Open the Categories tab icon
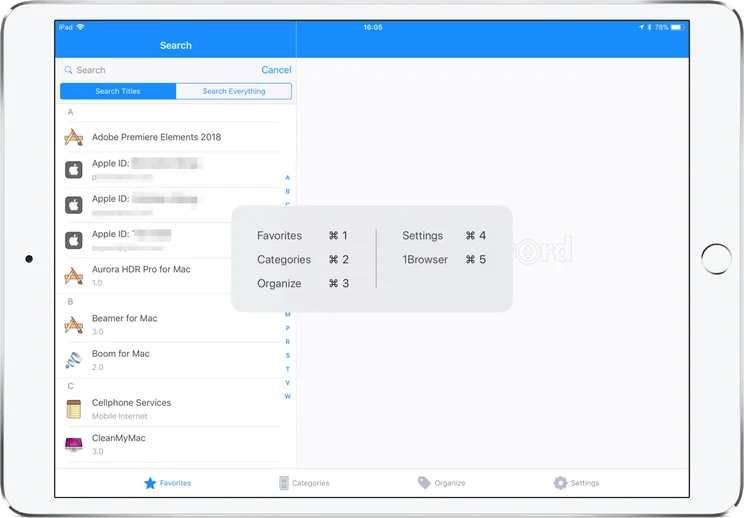The image size is (744, 518). [x=284, y=483]
